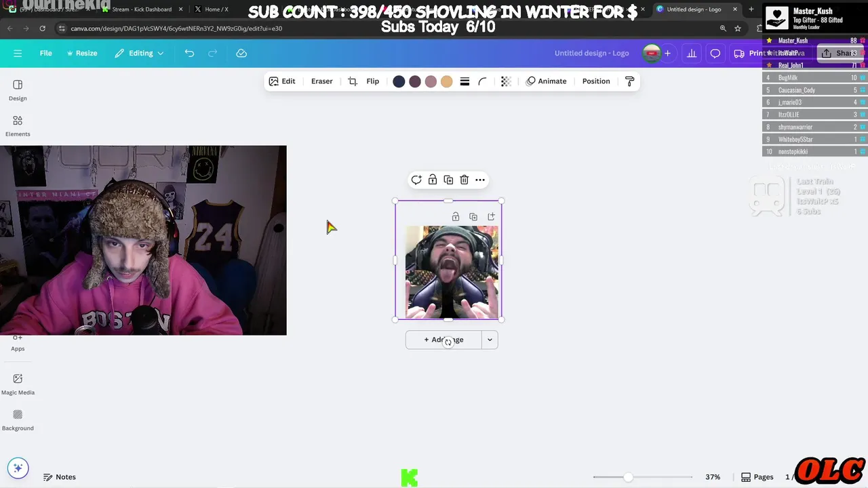Open the transparency checkerboard icon

click(x=506, y=81)
